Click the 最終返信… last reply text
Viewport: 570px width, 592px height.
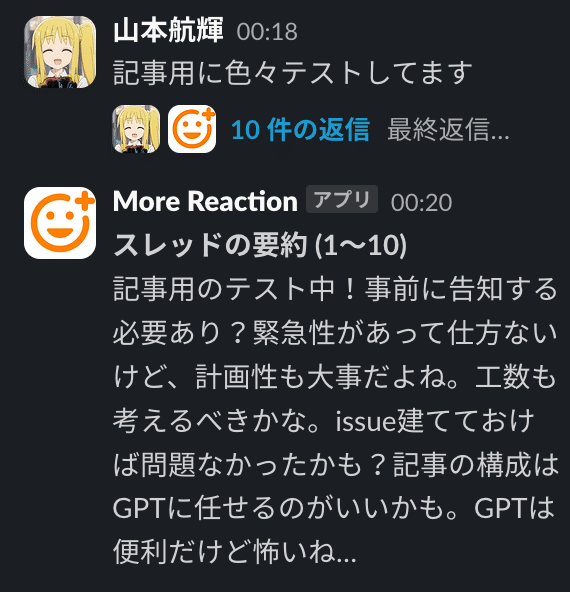(448, 130)
